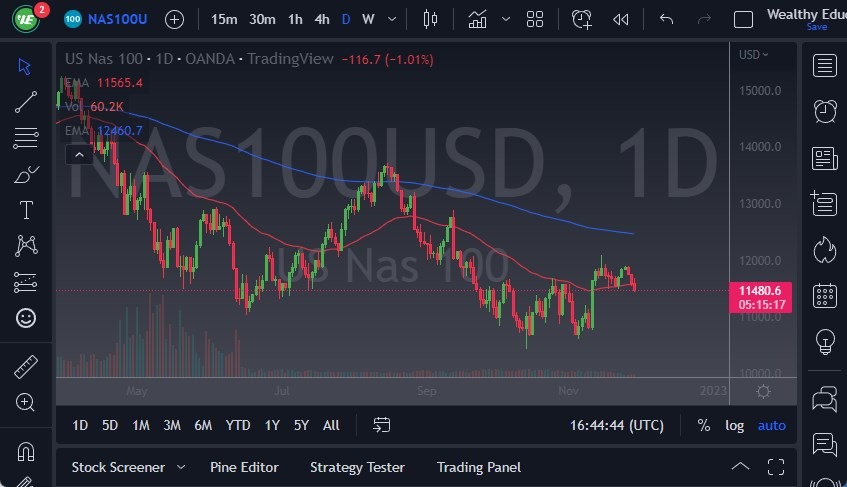Screen dimensions: 847x487
Task: Select the cursor arrow tool
Action: (25, 66)
